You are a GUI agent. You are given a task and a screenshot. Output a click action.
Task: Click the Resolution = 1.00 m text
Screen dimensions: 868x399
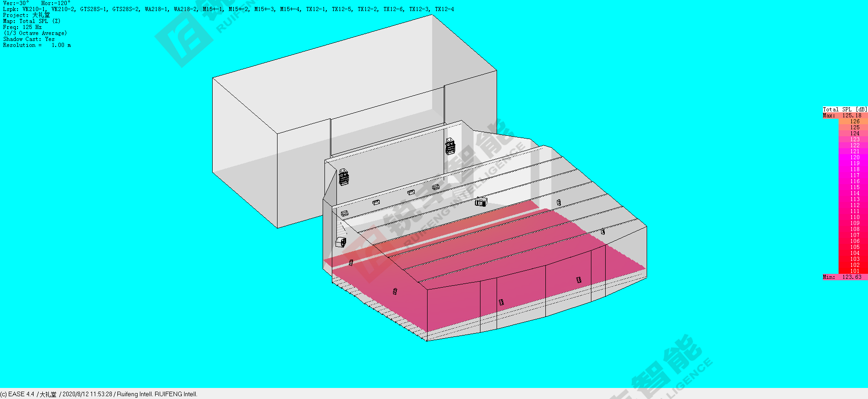[37, 45]
